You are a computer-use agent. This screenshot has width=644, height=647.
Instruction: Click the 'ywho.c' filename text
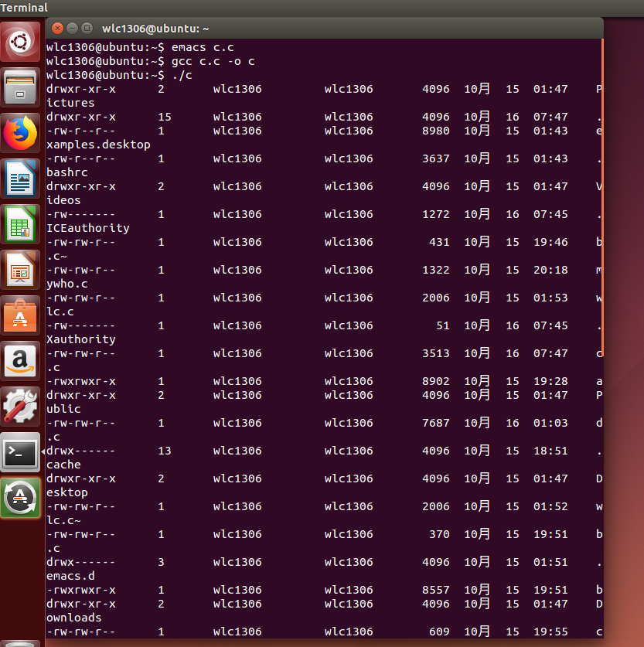coord(66,284)
